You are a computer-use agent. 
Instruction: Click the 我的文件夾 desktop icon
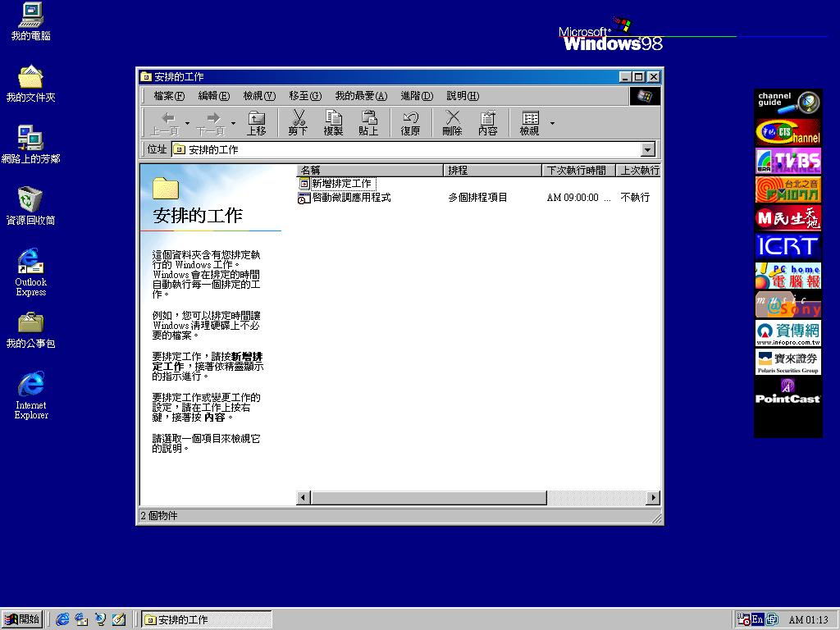pyautogui.click(x=30, y=84)
